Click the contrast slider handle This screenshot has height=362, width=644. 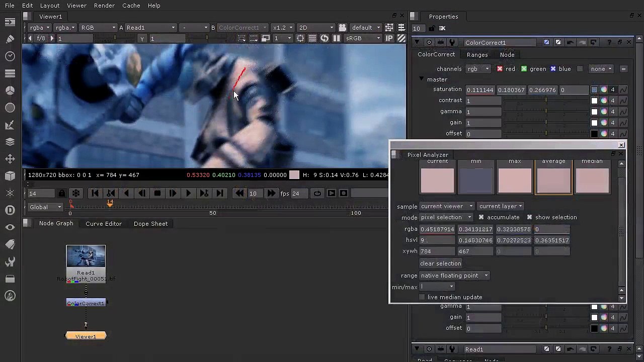[545, 101]
